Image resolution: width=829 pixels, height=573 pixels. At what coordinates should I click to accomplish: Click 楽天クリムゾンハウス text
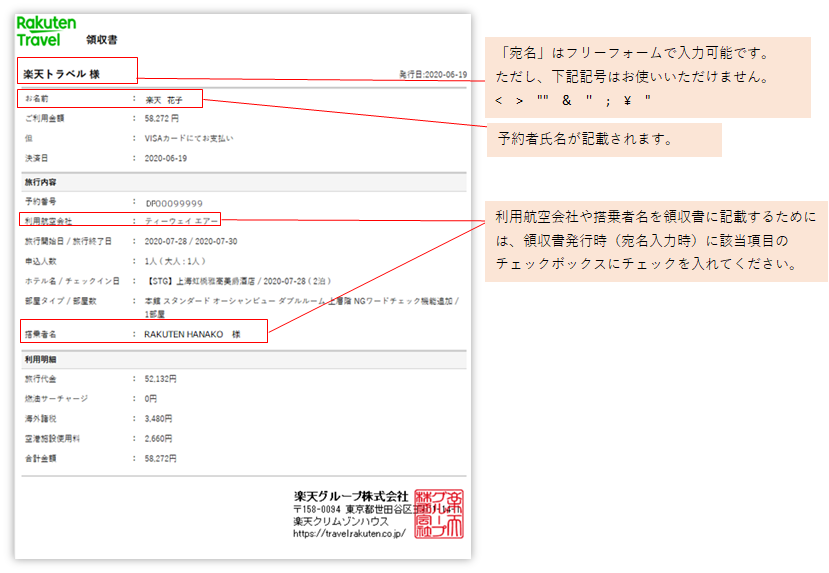[x=340, y=521]
